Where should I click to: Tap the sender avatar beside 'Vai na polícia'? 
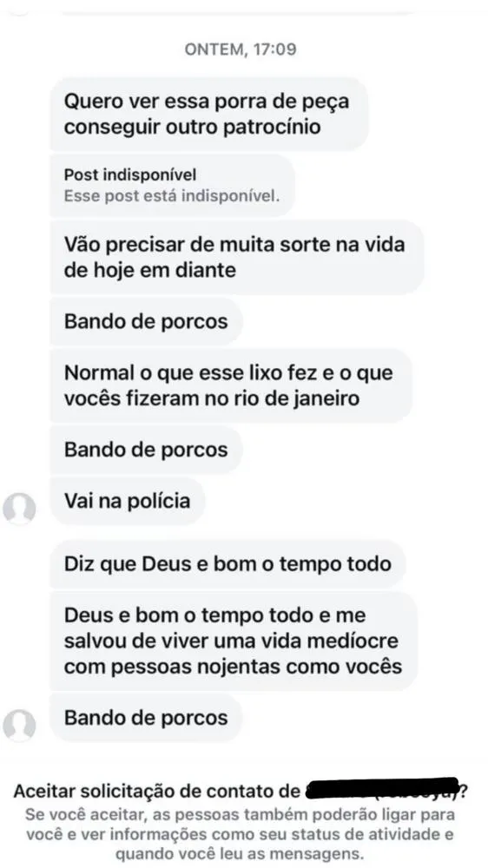coord(19,508)
